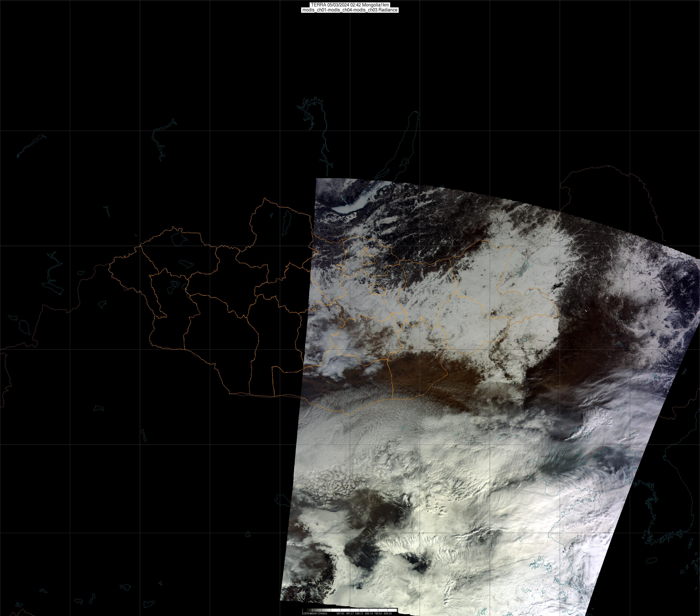Click the 397.82 tick label on scale
The image size is (700, 616).
coord(340,614)
